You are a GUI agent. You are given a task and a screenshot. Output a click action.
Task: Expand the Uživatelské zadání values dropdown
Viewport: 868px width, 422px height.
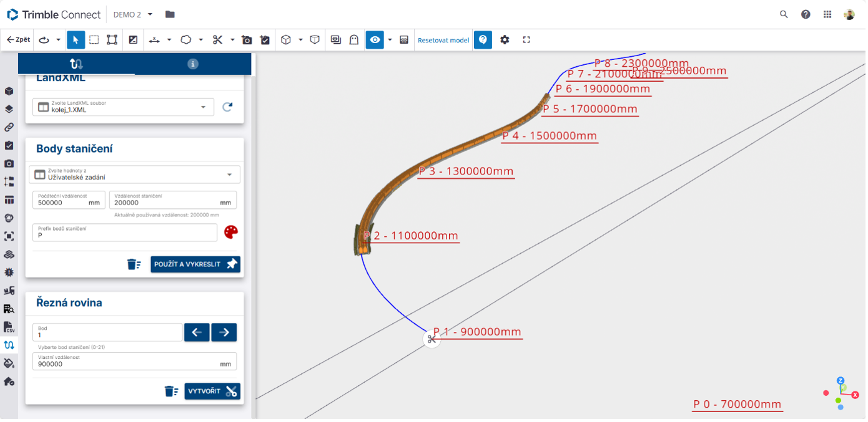(135, 174)
